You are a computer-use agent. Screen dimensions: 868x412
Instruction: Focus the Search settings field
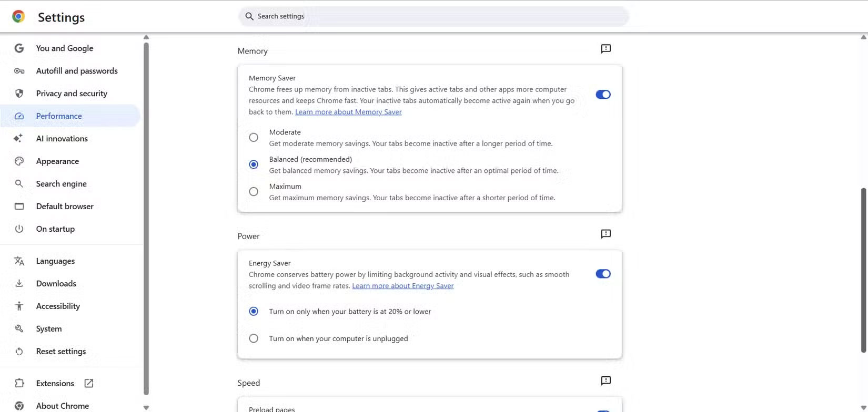pos(434,16)
